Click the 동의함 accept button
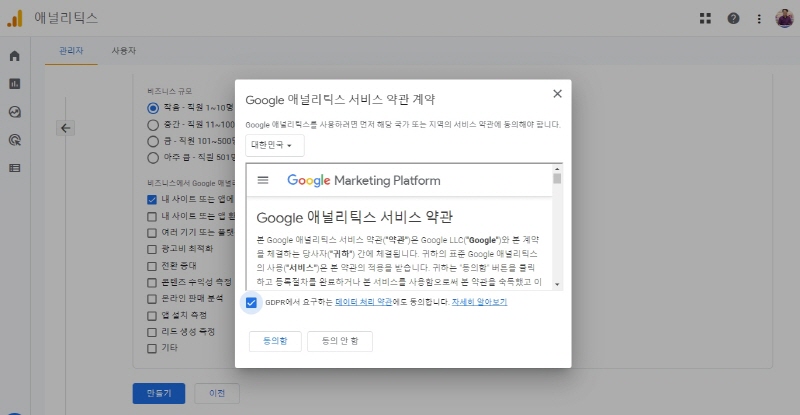The width and height of the screenshot is (800, 415). pyautogui.click(x=275, y=341)
